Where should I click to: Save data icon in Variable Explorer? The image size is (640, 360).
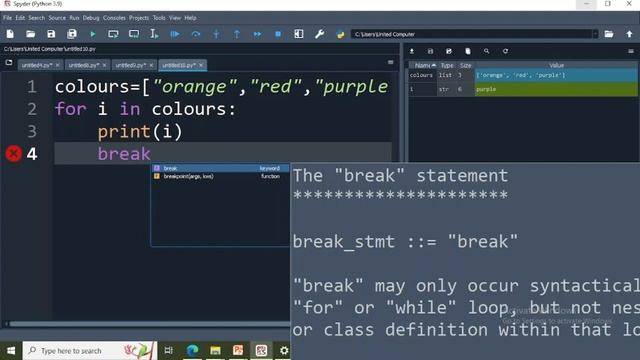430,51
